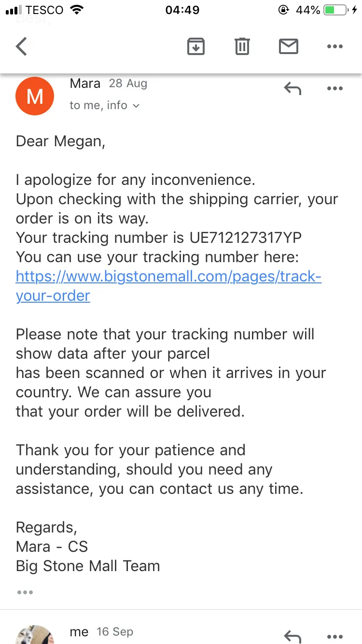
Task: Tap the 04:49 clock in status bar
Action: (182, 10)
